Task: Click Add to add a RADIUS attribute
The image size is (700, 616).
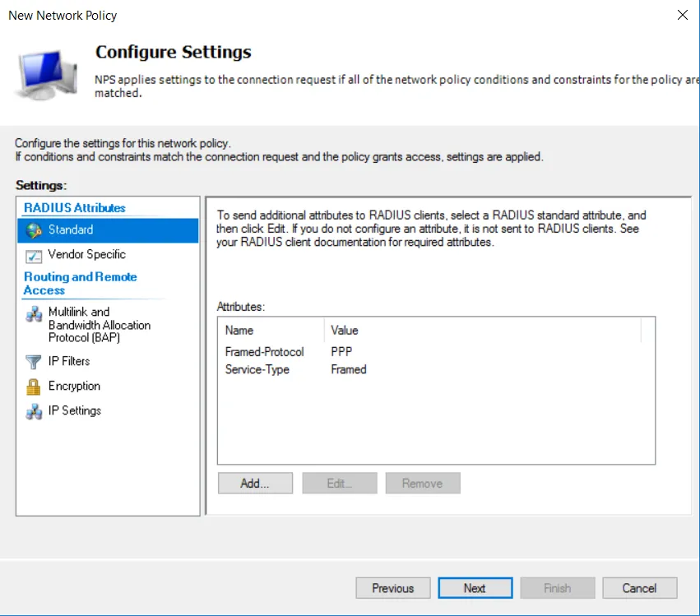Action: click(x=255, y=483)
